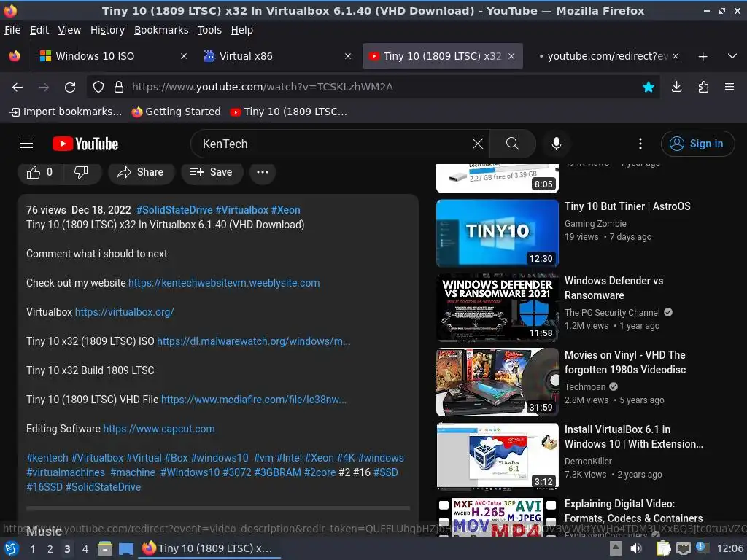747x560 pixels.
Task: Open the Help menu
Action: pos(242,30)
